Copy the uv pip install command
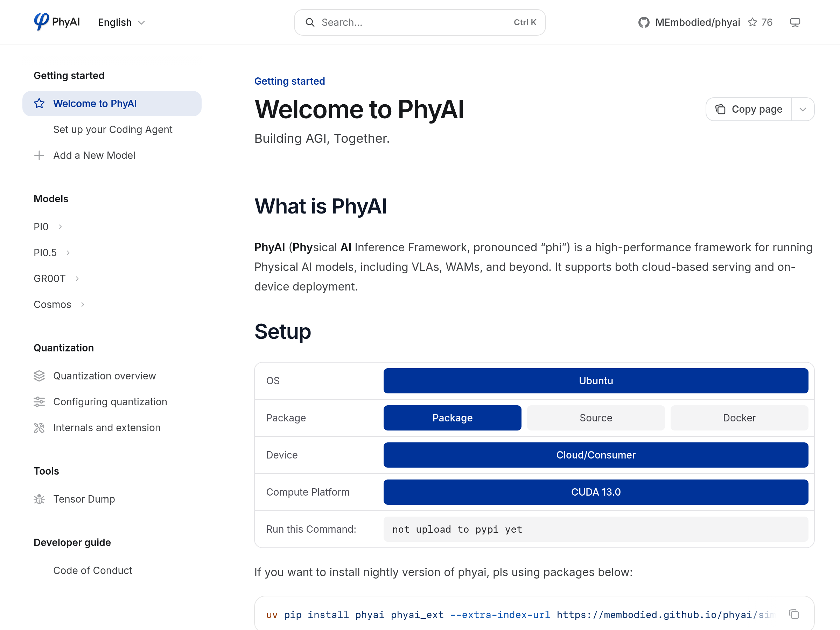This screenshot has width=840, height=630. 794,614
